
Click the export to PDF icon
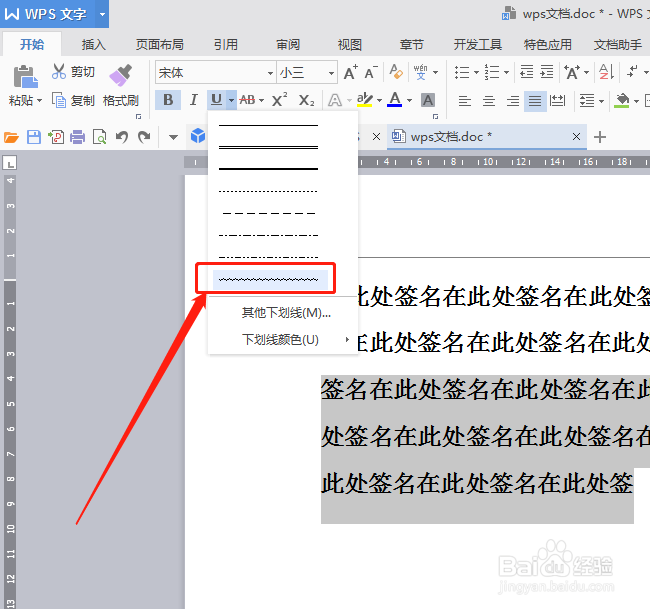pos(56,137)
